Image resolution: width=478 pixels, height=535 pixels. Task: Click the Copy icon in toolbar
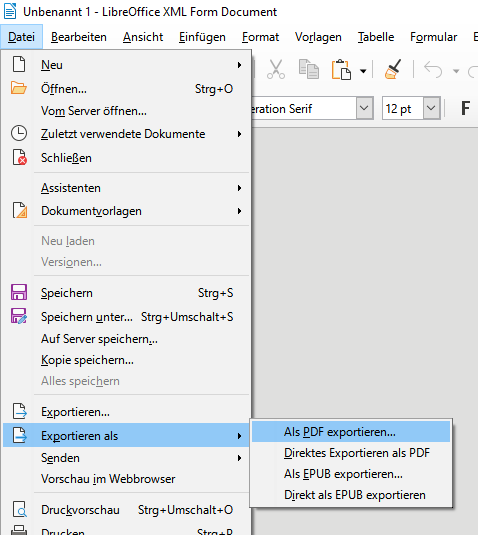tap(309, 69)
